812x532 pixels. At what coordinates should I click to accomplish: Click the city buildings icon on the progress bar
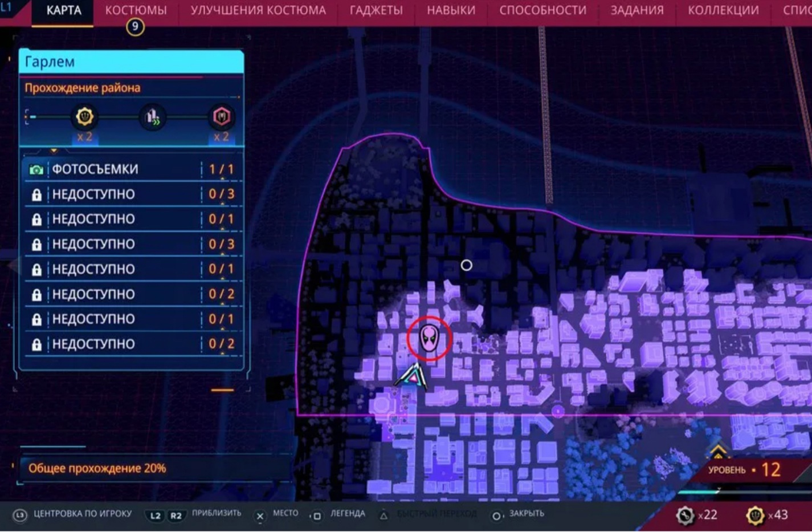(x=152, y=117)
